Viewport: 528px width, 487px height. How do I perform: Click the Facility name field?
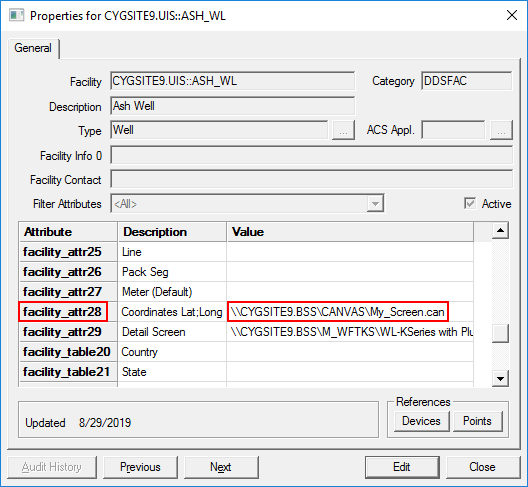coord(232,81)
